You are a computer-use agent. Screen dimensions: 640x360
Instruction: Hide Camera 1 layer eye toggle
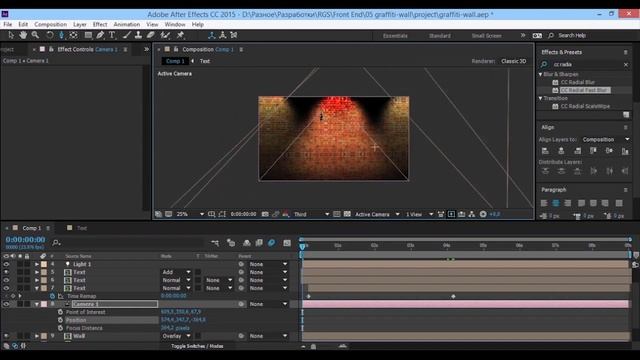point(6,304)
